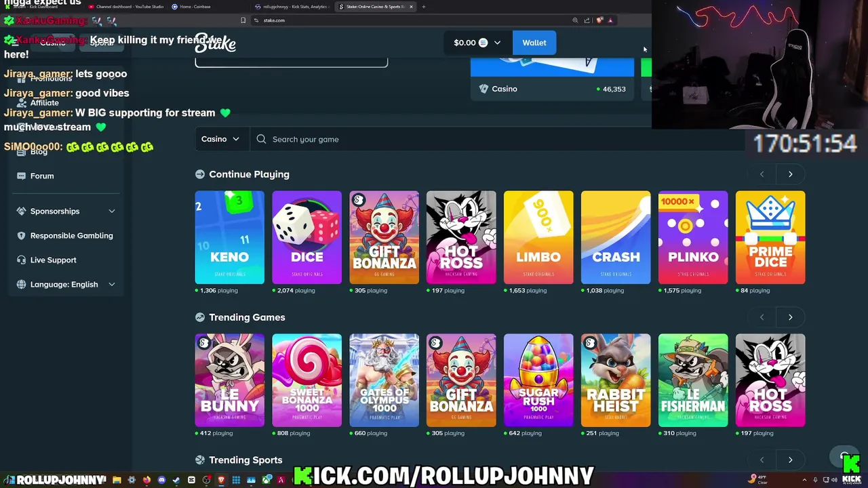Click the browser bookmark icon
This screenshot has height=488, width=868.
pos(243,20)
